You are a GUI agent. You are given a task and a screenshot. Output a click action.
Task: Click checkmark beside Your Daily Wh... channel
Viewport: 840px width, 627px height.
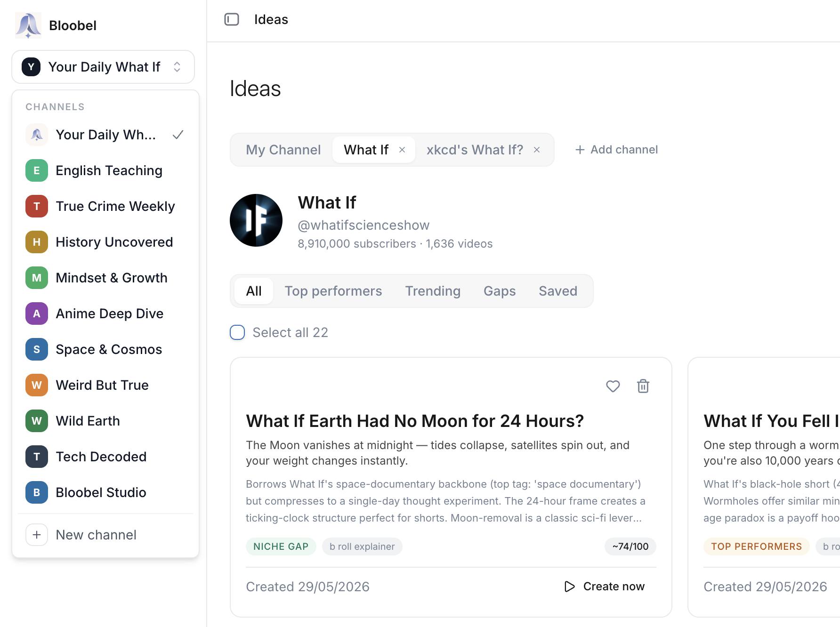tap(178, 135)
